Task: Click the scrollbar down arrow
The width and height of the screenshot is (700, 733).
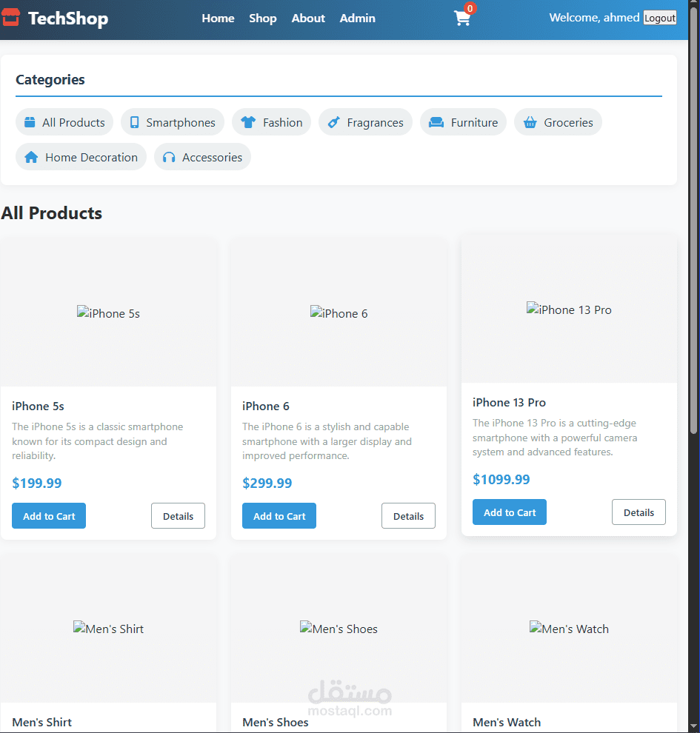Action: pyautogui.click(x=694, y=727)
